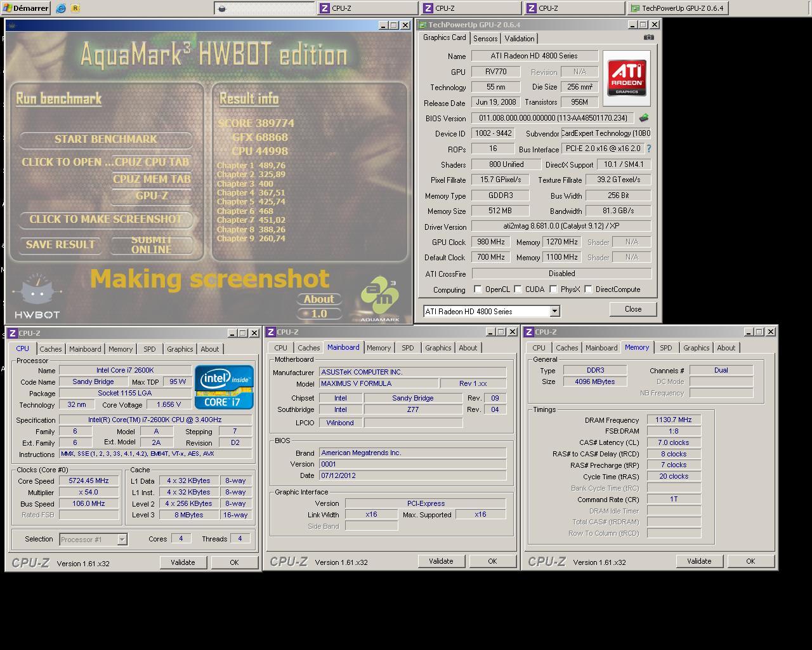Image resolution: width=812 pixels, height=650 pixels.
Task: Enable the OpenCL checkbox
Action: (x=478, y=289)
